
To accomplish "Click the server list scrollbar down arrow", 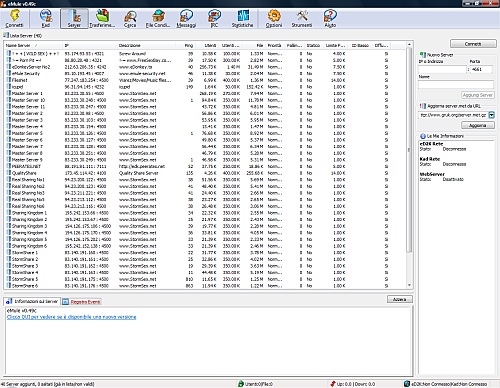I will pos(409,286).
